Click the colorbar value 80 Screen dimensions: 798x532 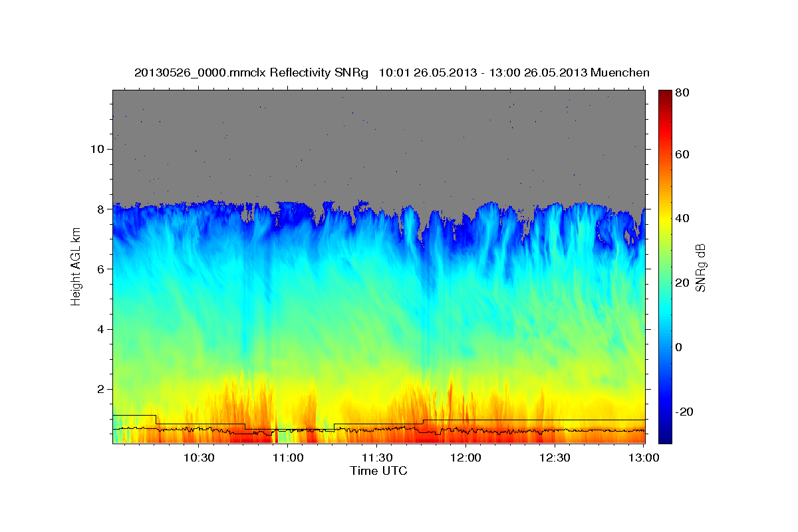click(x=684, y=93)
